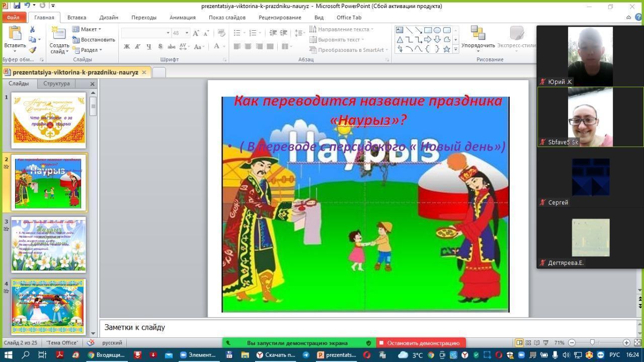Click the increase font size icon

pos(196,33)
